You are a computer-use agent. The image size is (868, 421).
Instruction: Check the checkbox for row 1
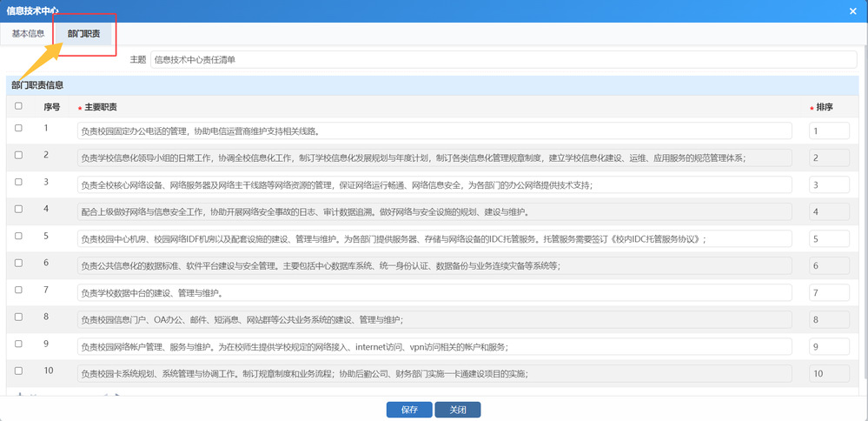tap(19, 128)
